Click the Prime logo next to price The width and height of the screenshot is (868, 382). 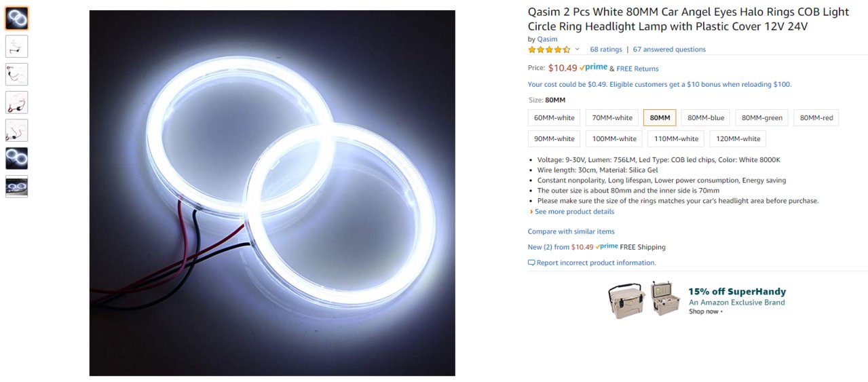coord(593,67)
